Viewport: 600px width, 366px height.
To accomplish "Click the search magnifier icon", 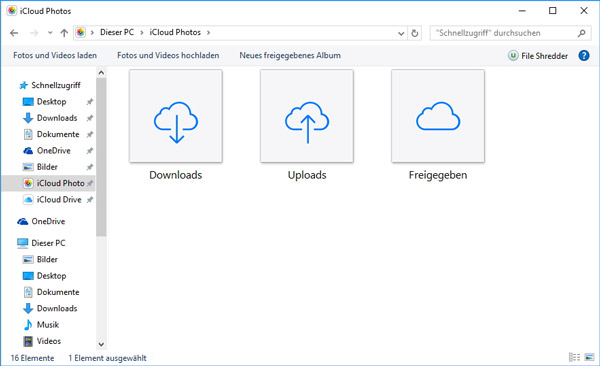I will coord(582,33).
